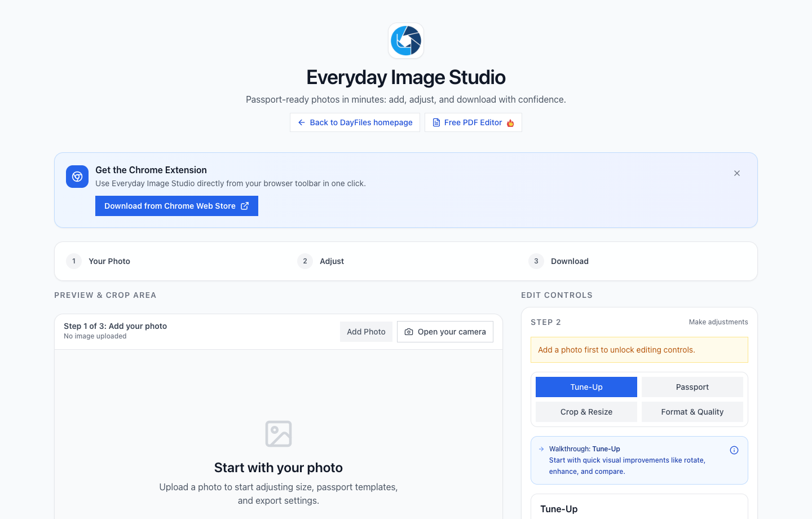Screen dimensions: 812x519
Task: Switch to the Passport tab
Action: click(x=692, y=387)
